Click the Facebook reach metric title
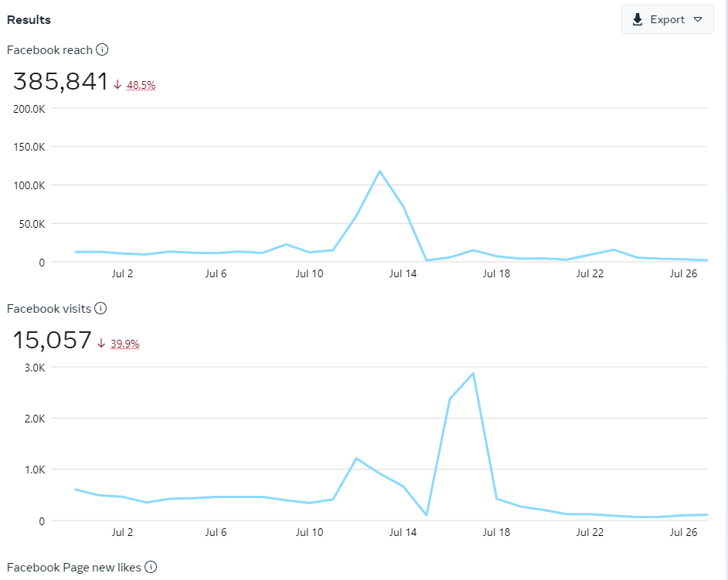 pyautogui.click(x=49, y=50)
